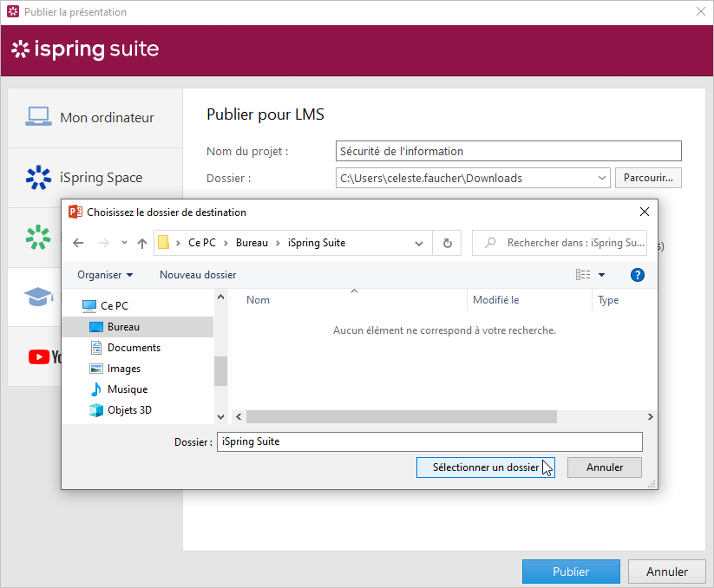Expand recent locations dropdown arrow
Viewport: 714px width, 588px height.
[x=124, y=243]
